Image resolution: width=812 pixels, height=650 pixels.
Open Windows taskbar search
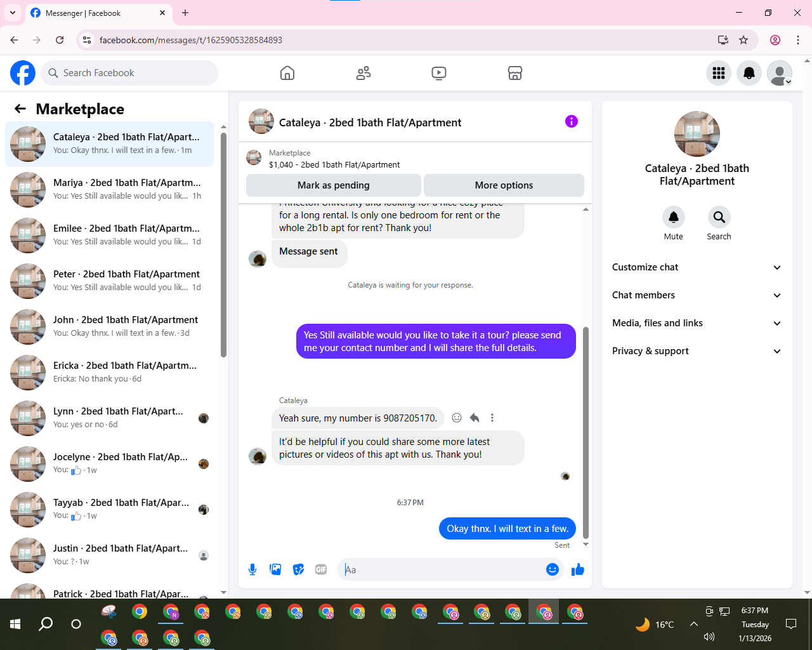point(46,624)
